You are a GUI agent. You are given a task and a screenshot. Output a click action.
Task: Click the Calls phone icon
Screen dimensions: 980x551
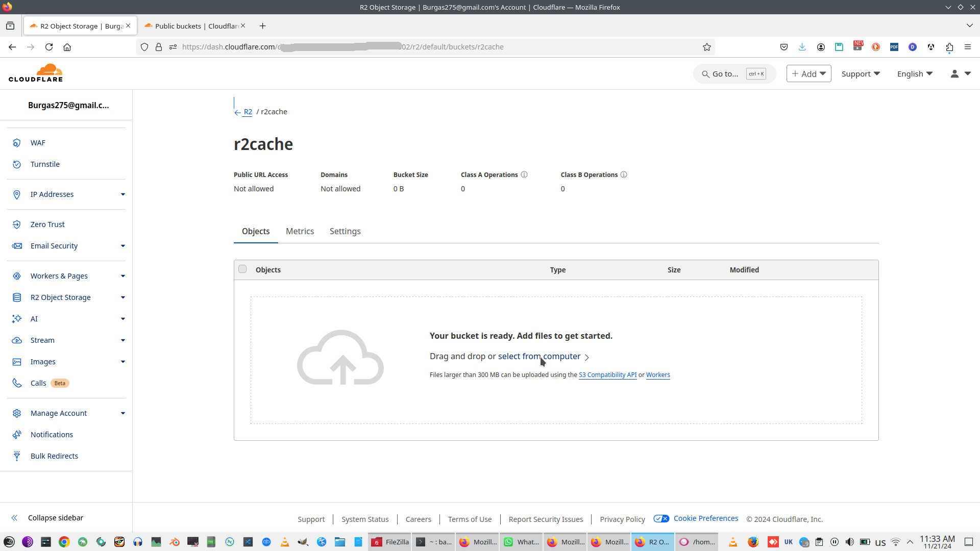tap(17, 383)
